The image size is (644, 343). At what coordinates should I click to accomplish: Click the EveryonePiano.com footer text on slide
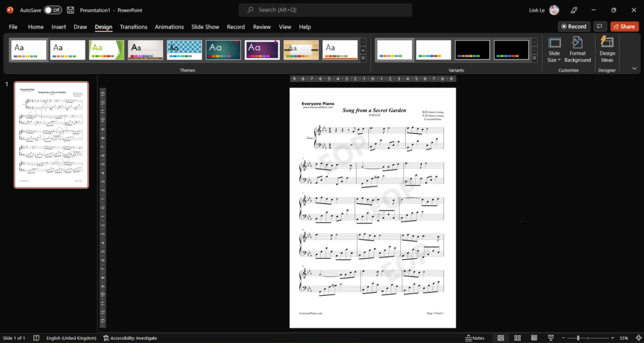(311, 313)
